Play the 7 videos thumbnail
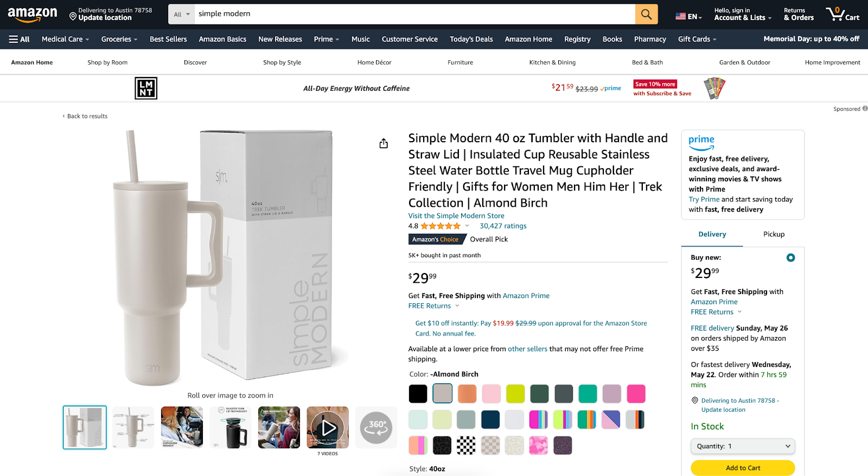Image resolution: width=868 pixels, height=476 pixels. tap(327, 428)
